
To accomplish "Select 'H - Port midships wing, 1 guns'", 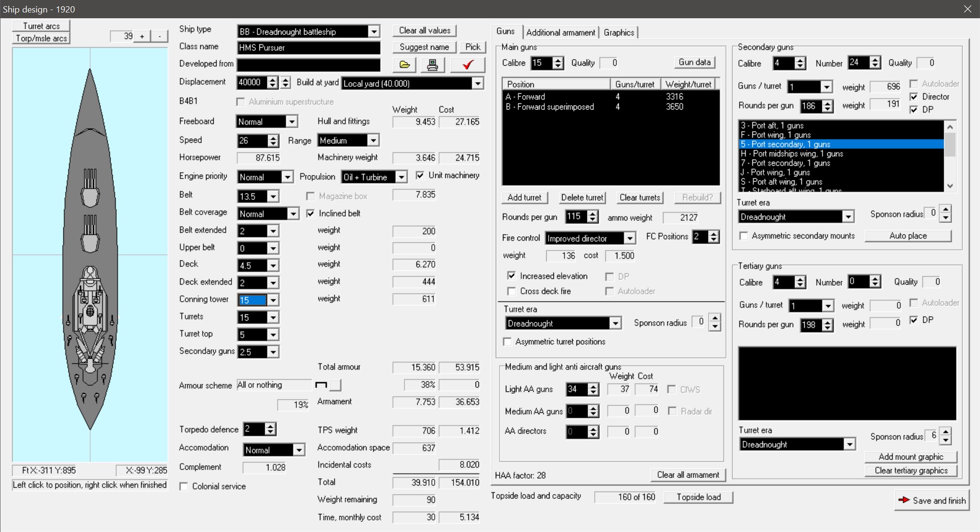I will click(841, 154).
